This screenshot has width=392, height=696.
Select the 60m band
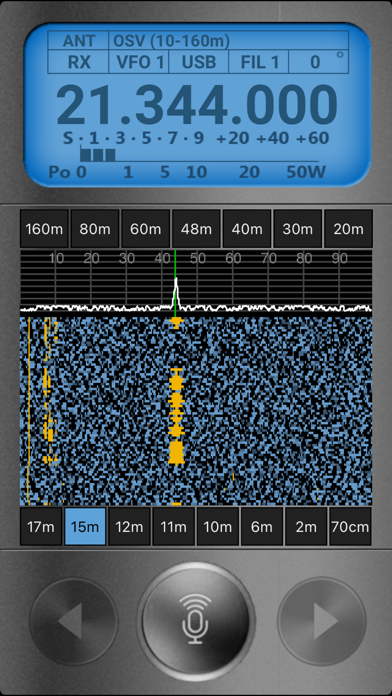[x=146, y=229]
